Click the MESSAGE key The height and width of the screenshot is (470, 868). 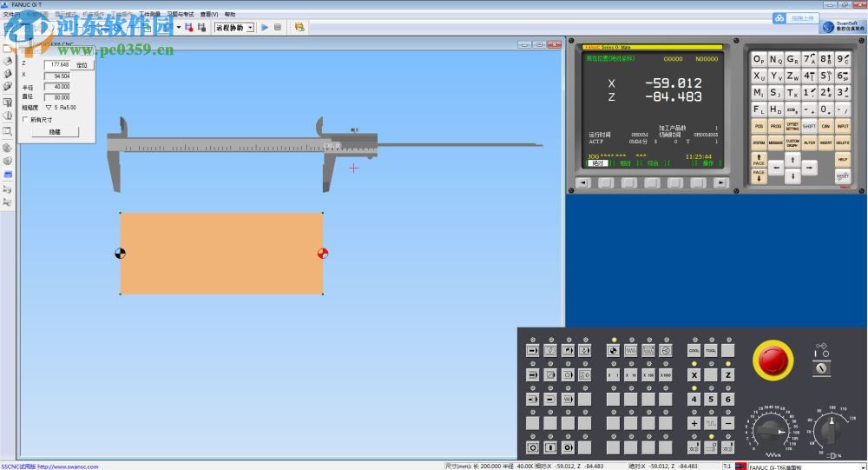[x=775, y=143]
